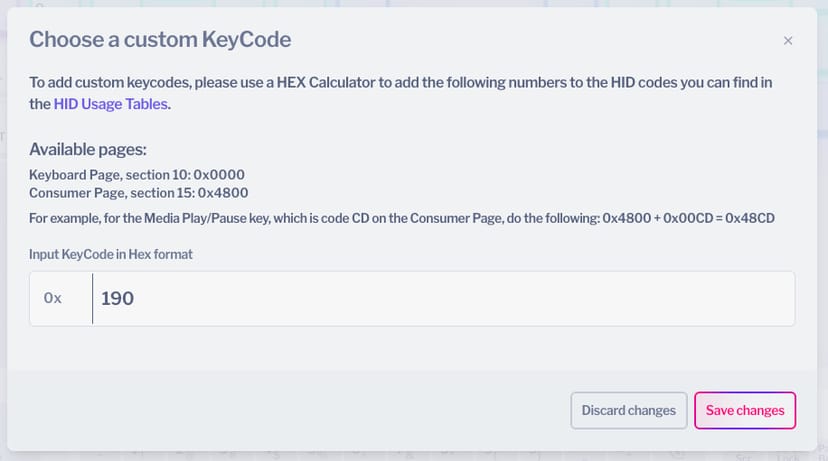
Task: Select the Keyboard Page section 10 line
Action: pyautogui.click(x=137, y=174)
